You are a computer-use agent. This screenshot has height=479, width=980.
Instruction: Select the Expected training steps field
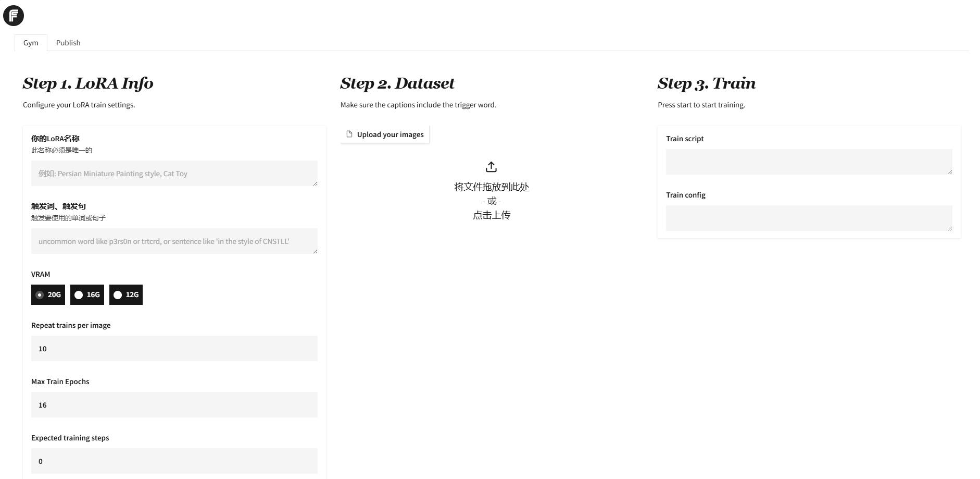(174, 461)
